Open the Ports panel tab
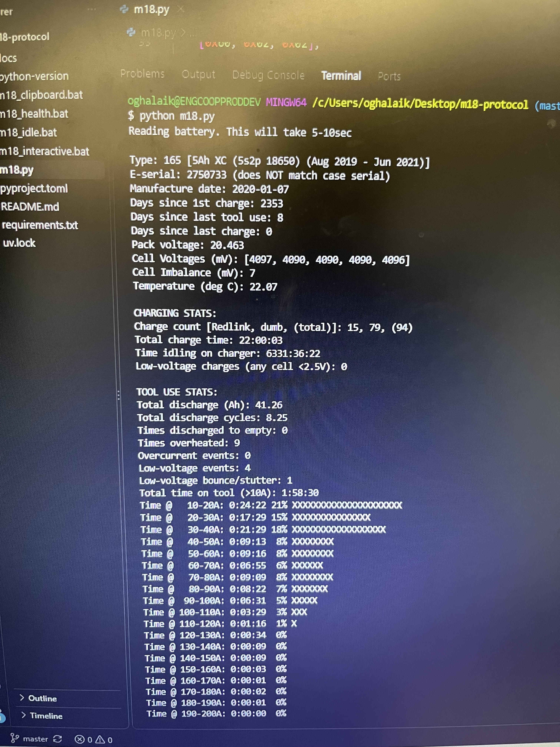Image resolution: width=560 pixels, height=747 pixels. click(x=389, y=76)
